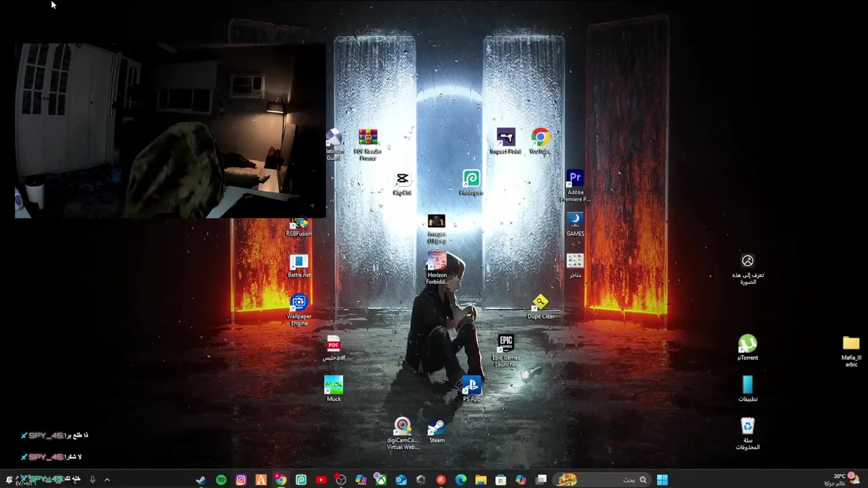Launch Dupe Clear from the desktop
Viewport: 868px width, 488px height.
click(x=540, y=306)
